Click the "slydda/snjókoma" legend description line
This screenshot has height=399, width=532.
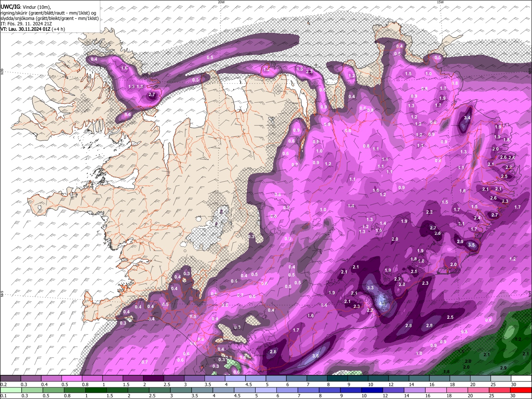(49, 18)
